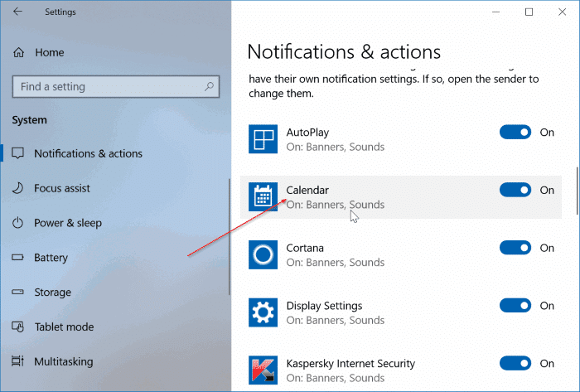Click the Find a setting search box
This screenshot has width=580, height=392.
pyautogui.click(x=116, y=86)
